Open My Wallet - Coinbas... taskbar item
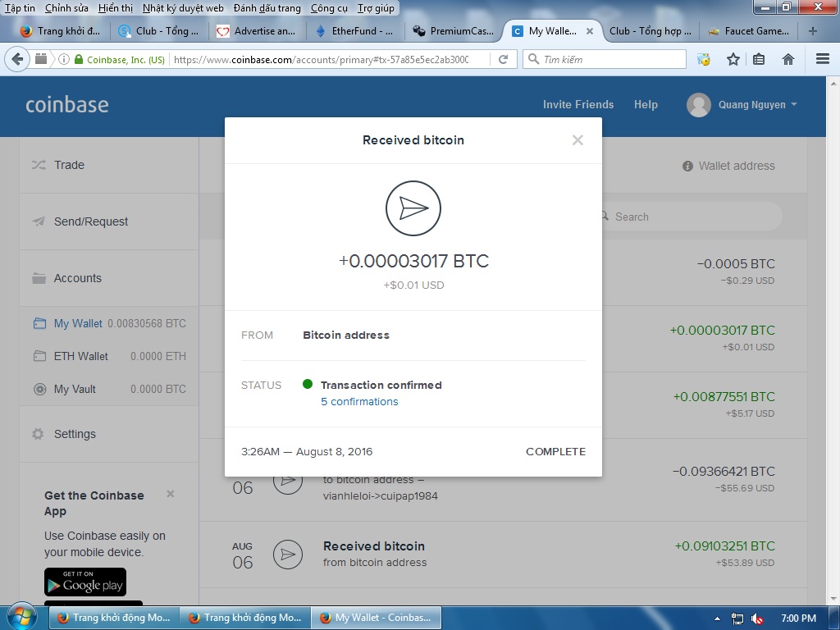 tap(377, 618)
